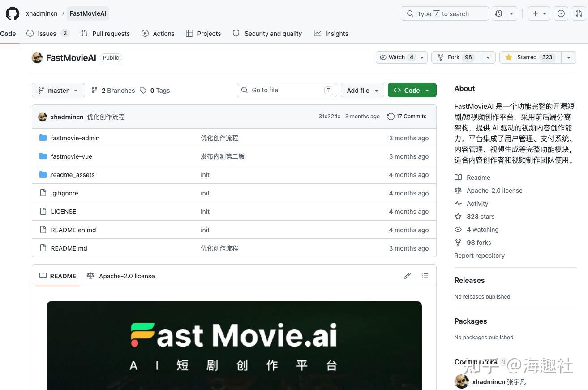This screenshot has height=390, width=588.
Task: Click the tag icon next to Tags
Action: (x=143, y=90)
